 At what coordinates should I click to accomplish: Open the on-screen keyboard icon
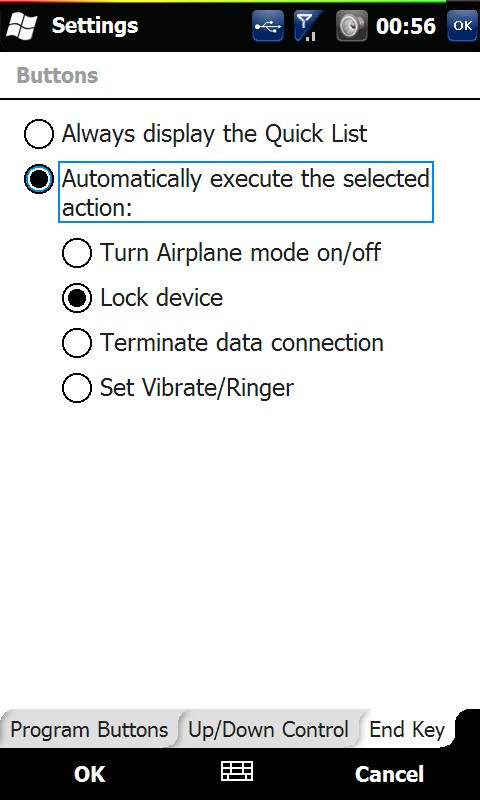click(x=237, y=771)
